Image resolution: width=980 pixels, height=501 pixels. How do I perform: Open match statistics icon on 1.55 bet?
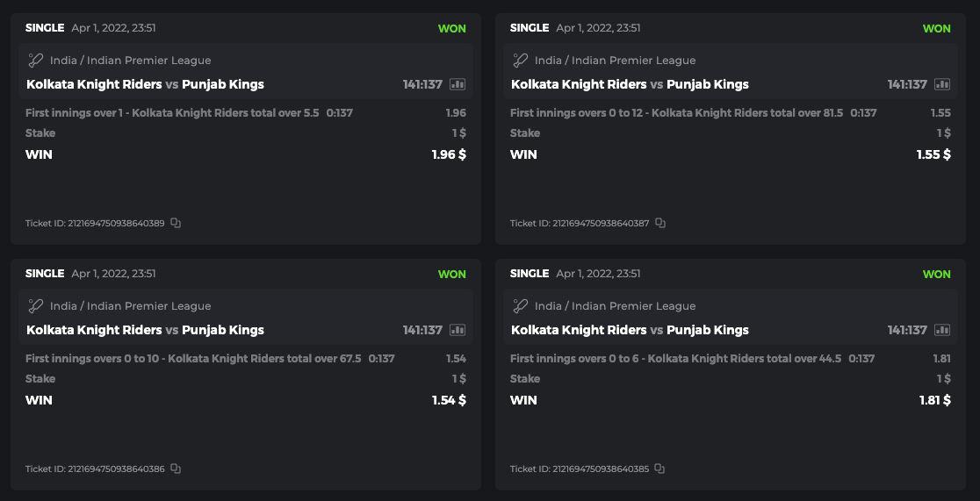coord(942,84)
